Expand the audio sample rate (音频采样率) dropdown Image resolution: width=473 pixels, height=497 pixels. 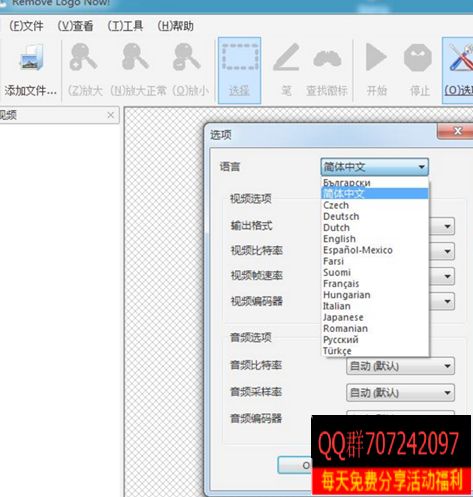coord(400,393)
